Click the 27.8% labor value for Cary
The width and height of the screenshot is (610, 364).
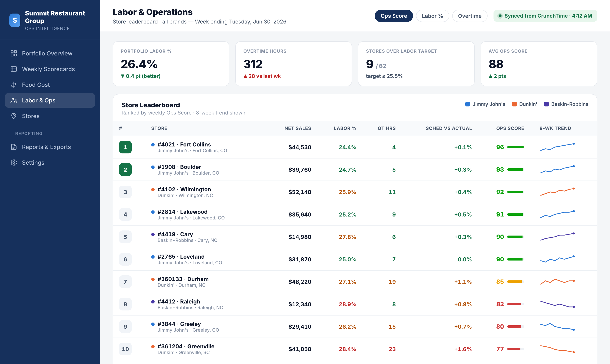(x=347, y=237)
